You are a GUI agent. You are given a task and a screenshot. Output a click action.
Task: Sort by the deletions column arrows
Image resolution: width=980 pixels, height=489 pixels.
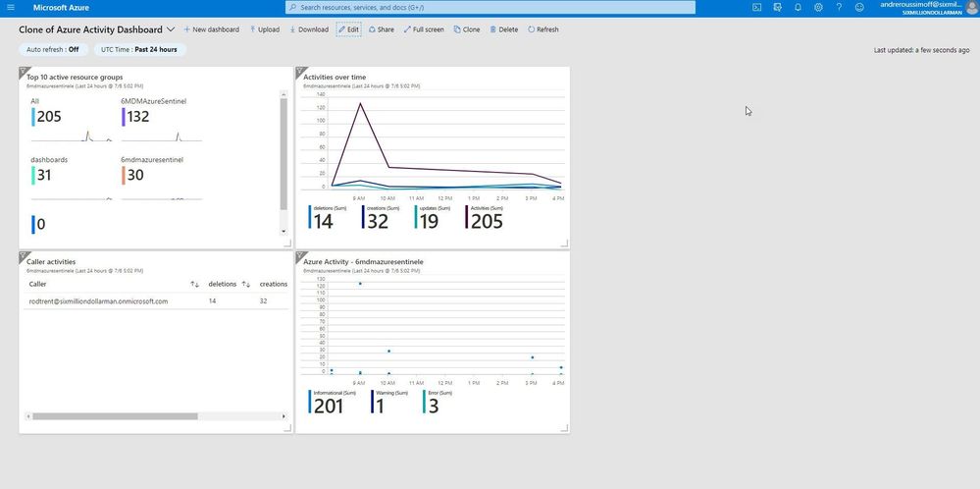[246, 285]
